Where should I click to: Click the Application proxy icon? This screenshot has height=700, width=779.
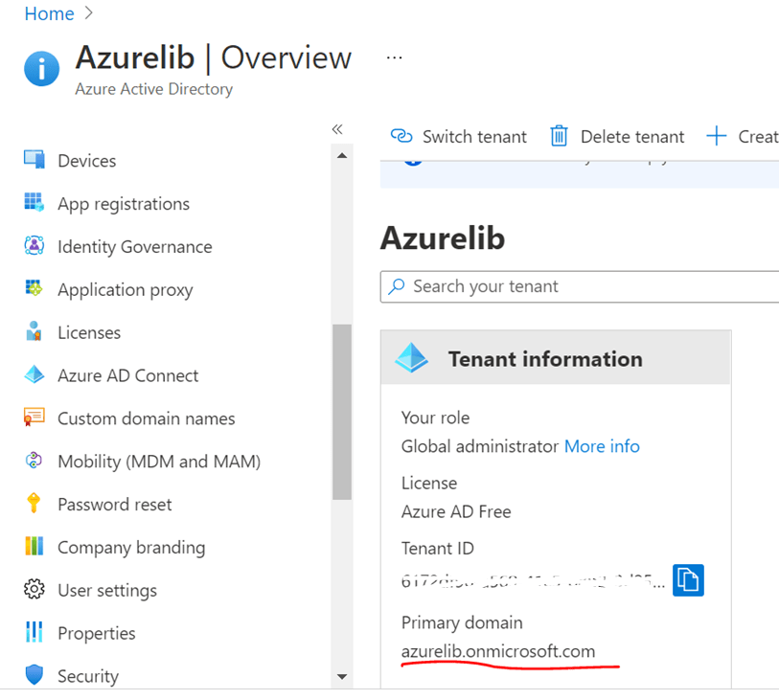34,289
